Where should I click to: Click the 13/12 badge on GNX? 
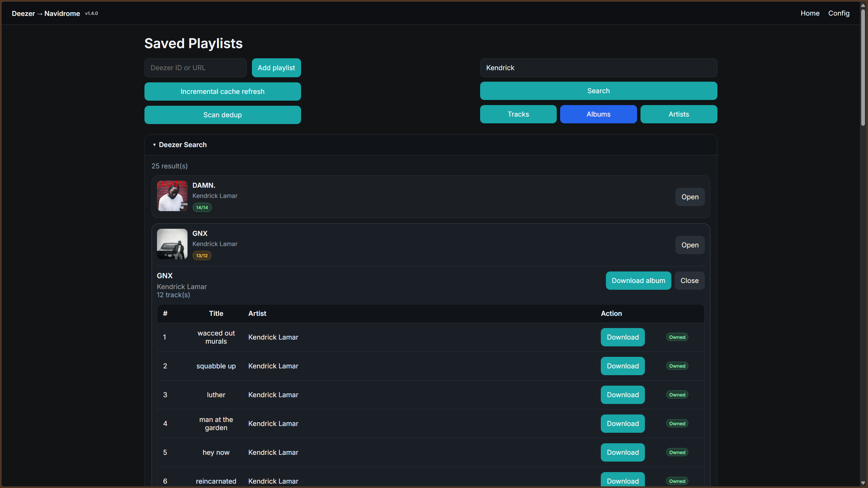[202, 256]
